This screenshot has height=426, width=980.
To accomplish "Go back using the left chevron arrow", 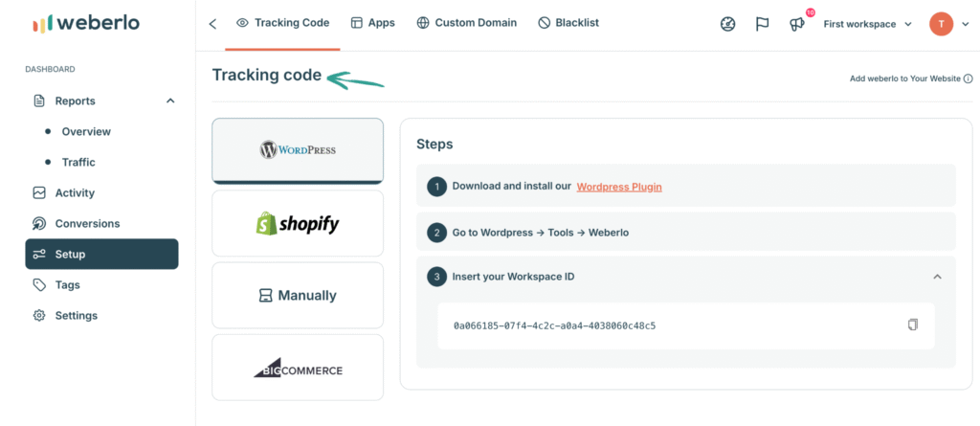I will (x=212, y=24).
